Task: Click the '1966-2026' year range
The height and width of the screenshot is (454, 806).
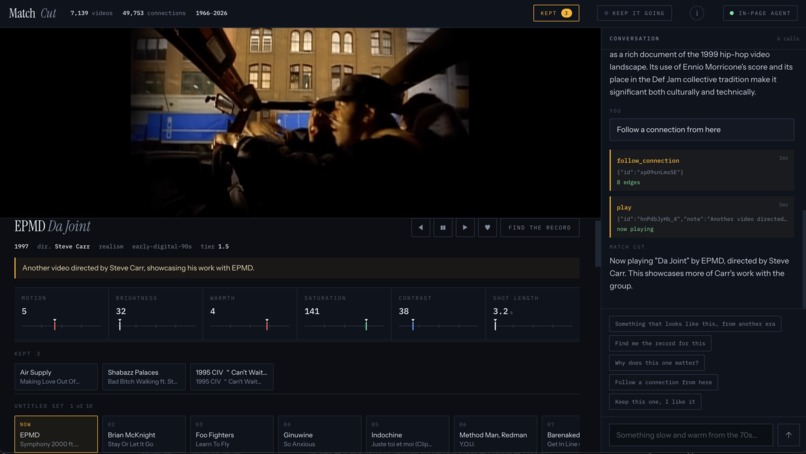Action: click(x=211, y=13)
